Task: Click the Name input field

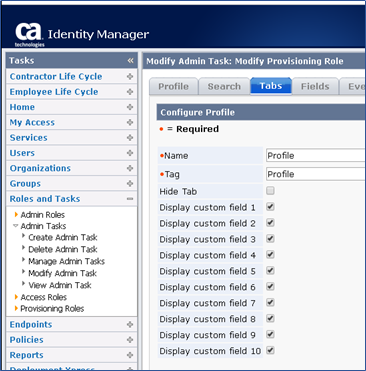Action: pyautogui.click(x=316, y=156)
